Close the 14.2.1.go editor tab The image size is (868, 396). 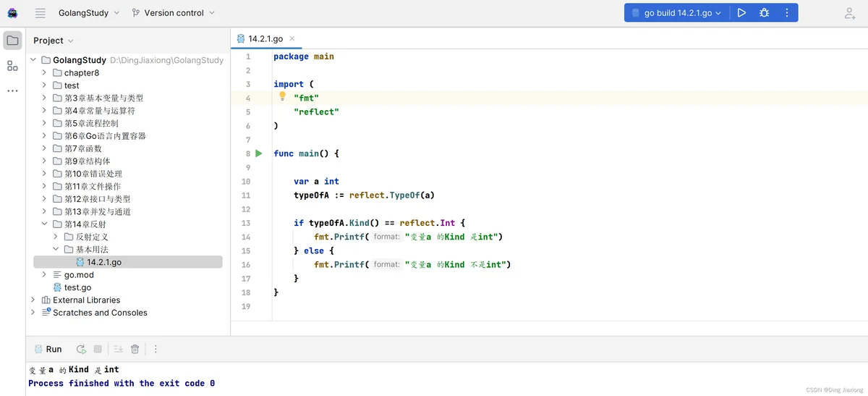[292, 38]
